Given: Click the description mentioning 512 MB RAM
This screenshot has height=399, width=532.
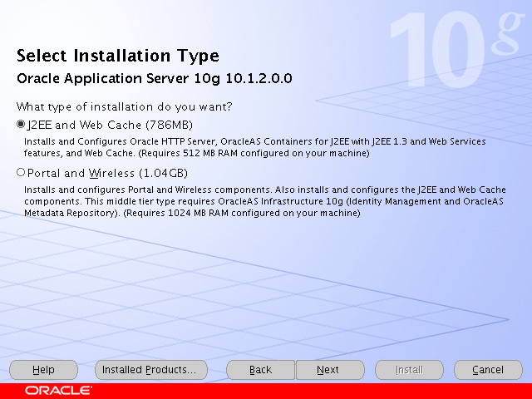Looking at the screenshot, I should pyautogui.click(x=255, y=147).
